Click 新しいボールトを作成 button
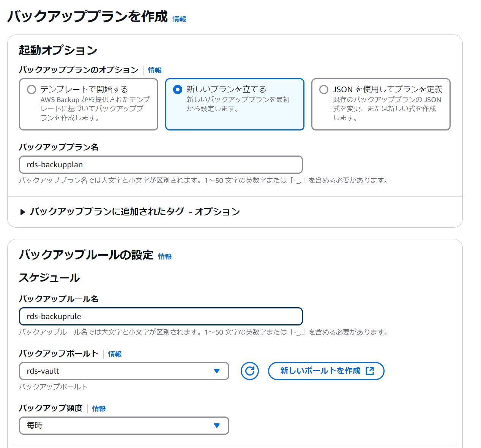The image size is (481, 448). (x=326, y=371)
